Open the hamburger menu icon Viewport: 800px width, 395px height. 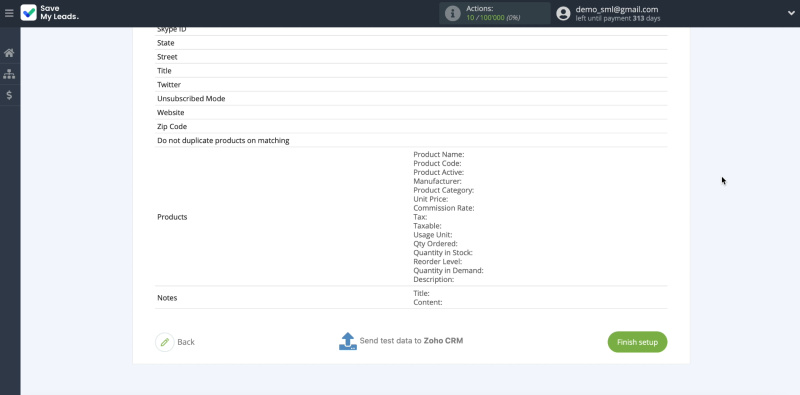[9, 13]
